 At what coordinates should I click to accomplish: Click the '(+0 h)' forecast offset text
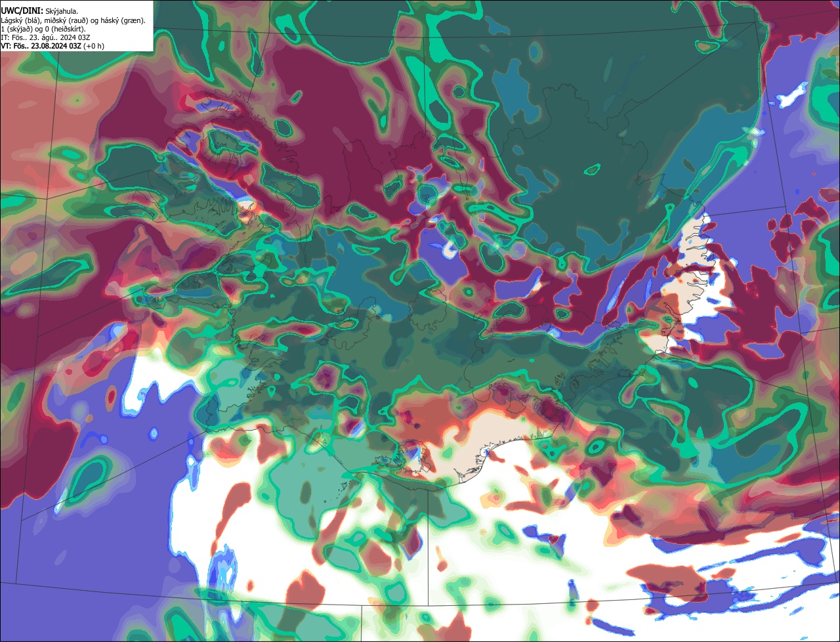tap(94, 46)
